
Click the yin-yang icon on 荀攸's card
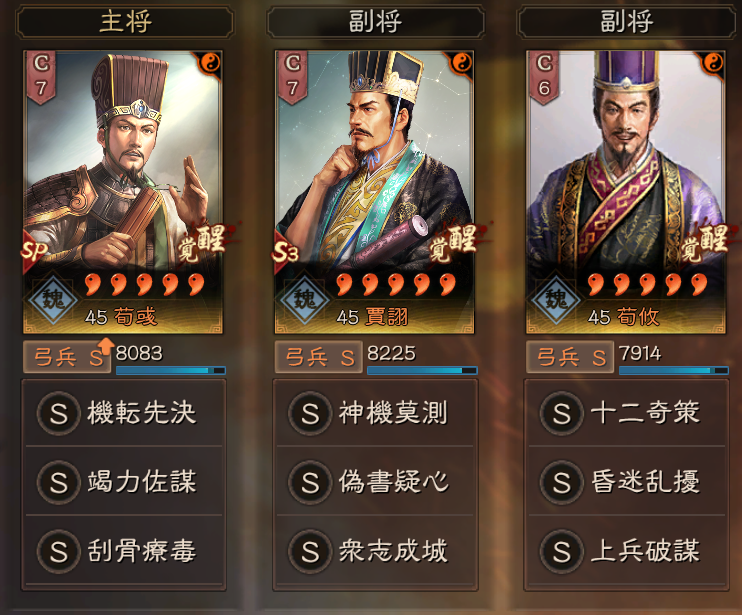coord(713,63)
